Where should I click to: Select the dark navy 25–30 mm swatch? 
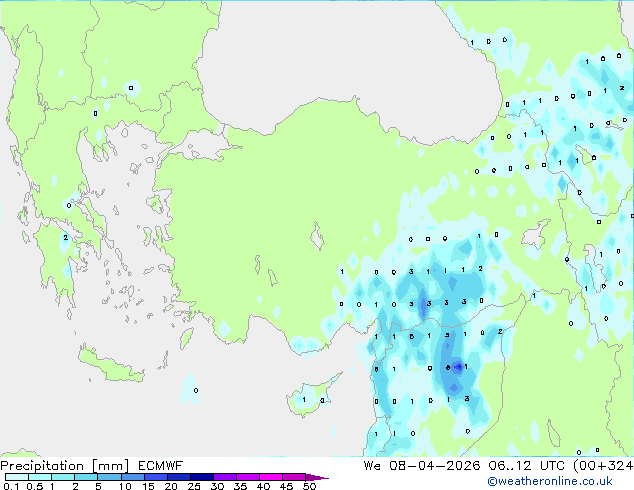pyautogui.click(x=201, y=477)
